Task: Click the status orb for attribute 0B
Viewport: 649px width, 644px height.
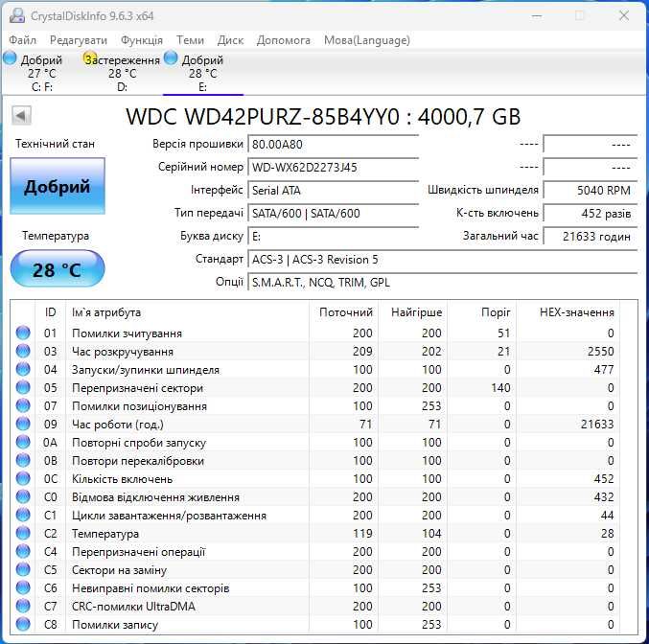Action: pyautogui.click(x=23, y=460)
